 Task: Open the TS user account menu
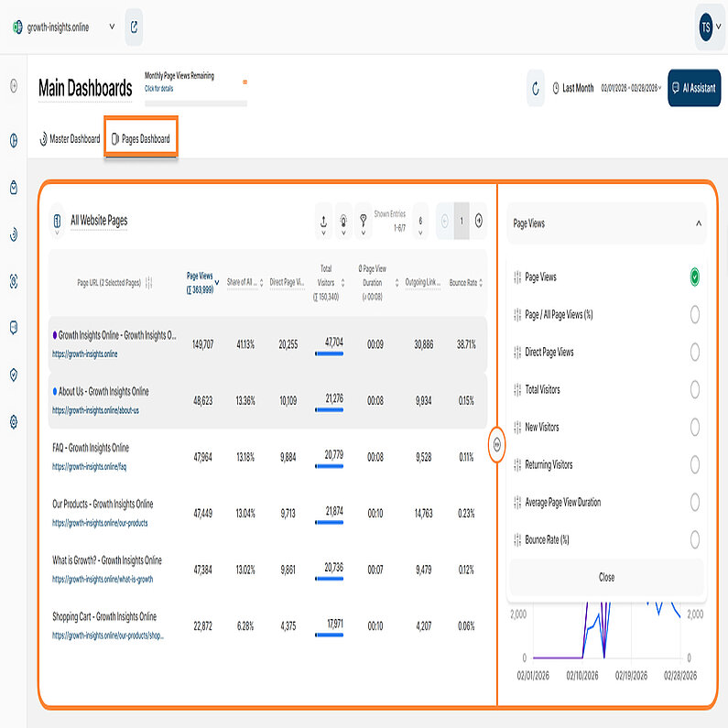710,27
